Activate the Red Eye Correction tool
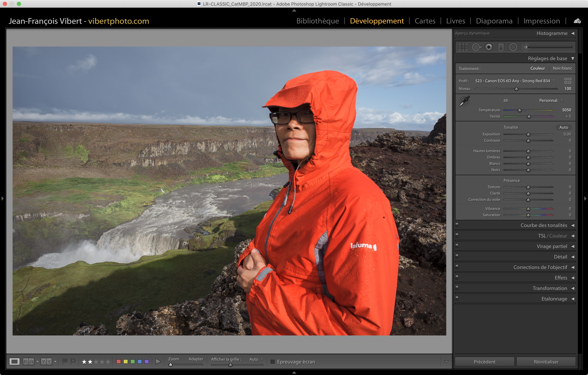This screenshot has height=375, width=588. (x=489, y=47)
